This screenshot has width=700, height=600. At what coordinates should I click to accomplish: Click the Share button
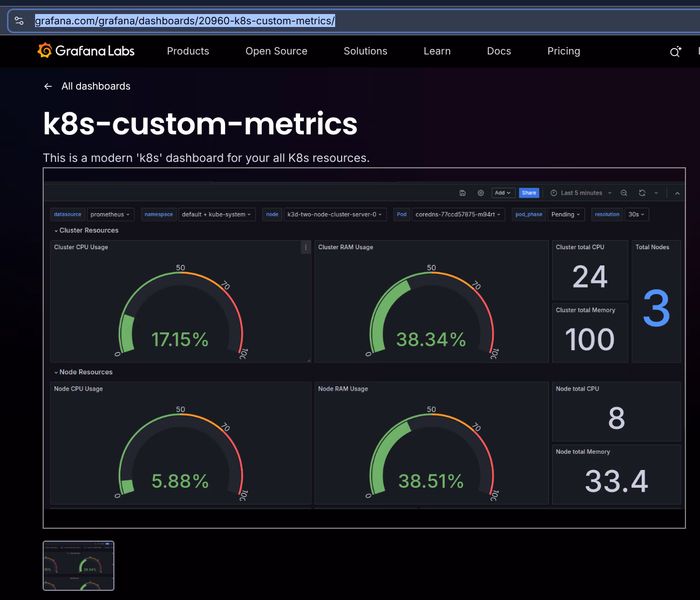(x=529, y=193)
